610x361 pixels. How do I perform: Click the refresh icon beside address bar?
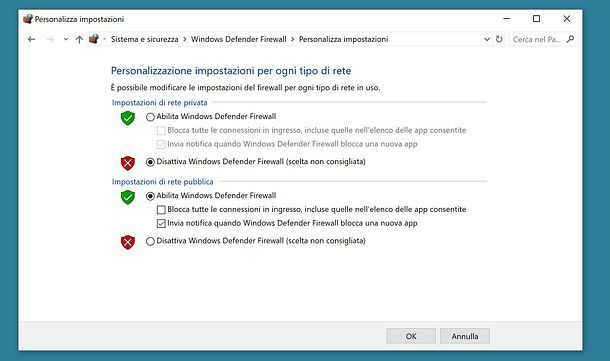coord(499,39)
